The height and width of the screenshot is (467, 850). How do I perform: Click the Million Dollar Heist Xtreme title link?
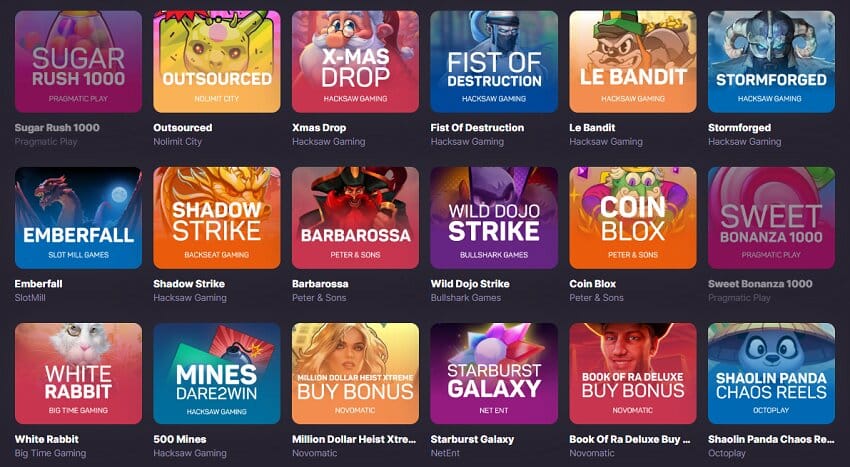[354, 439]
